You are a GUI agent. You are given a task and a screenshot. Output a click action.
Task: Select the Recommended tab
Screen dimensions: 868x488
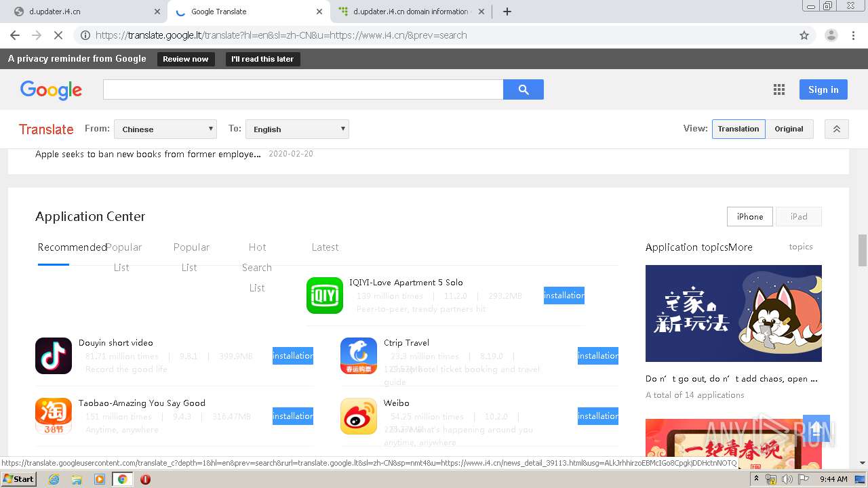[x=72, y=247]
